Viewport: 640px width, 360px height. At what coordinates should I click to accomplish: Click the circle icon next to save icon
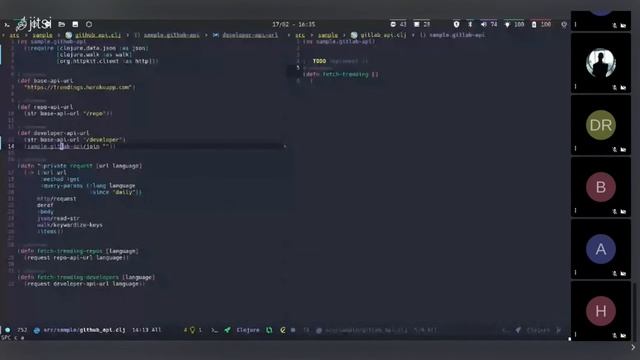(x=89, y=24)
